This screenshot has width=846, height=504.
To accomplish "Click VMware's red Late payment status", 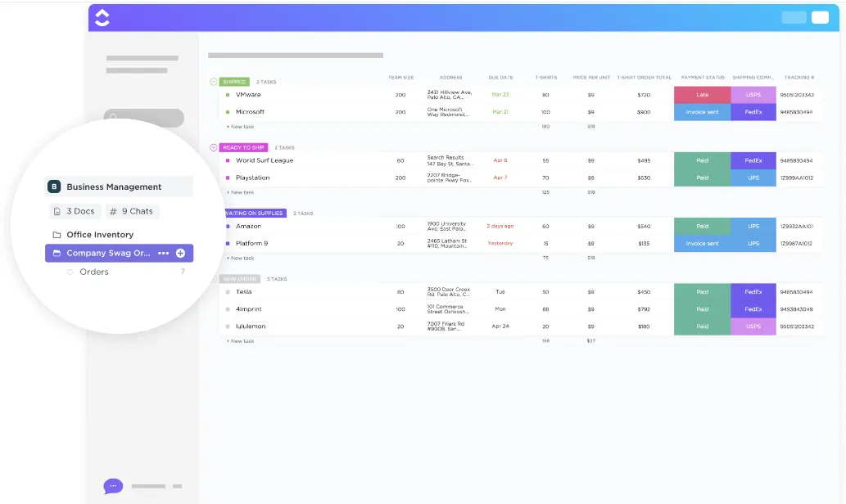I will tap(703, 95).
